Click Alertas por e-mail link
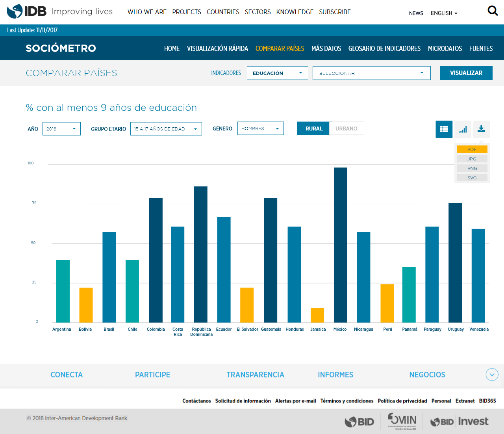 [x=295, y=401]
